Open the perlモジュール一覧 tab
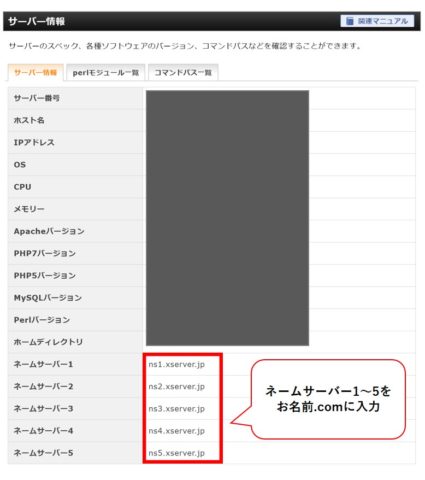 [x=106, y=72]
